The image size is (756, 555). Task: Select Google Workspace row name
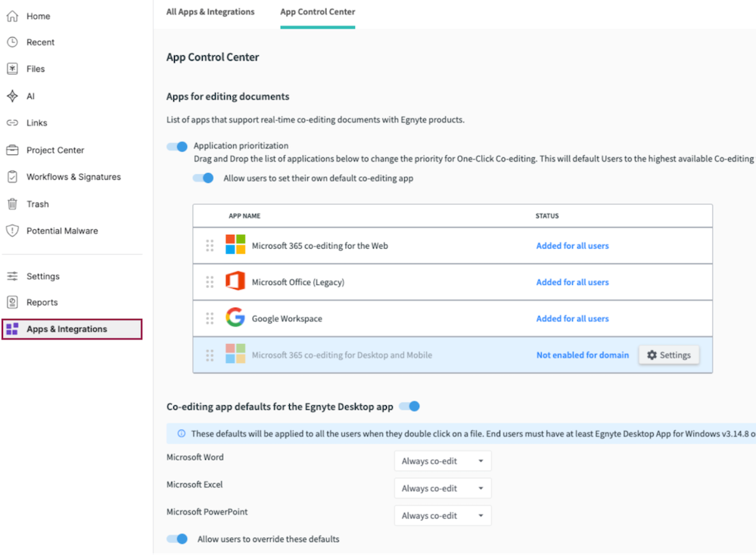click(287, 318)
